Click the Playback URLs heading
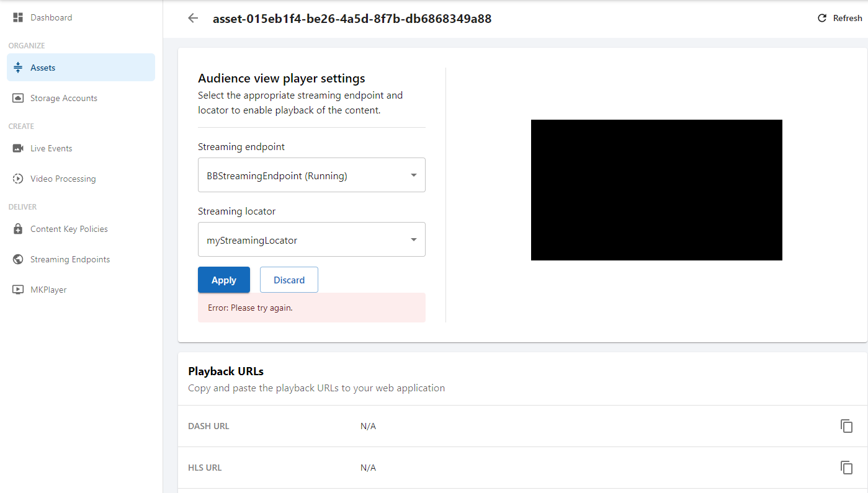This screenshot has height=493, width=868. tap(226, 371)
